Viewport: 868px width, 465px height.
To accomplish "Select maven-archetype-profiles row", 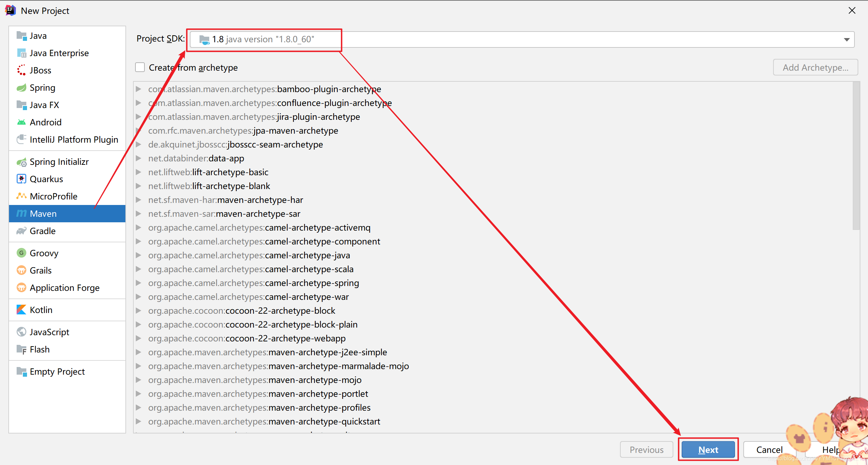I will tap(493, 408).
